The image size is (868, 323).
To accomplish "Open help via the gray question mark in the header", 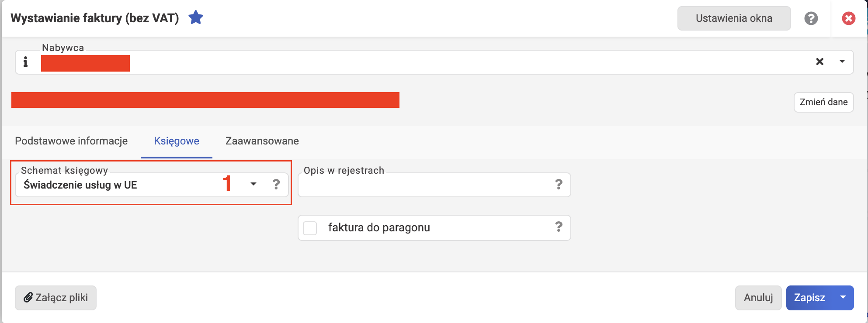I will click(811, 18).
